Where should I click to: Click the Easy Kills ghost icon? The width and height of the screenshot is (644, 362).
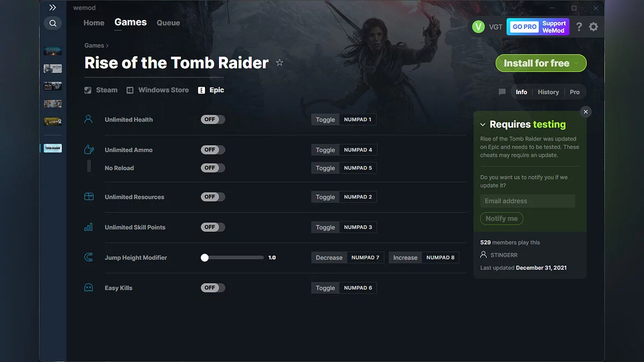click(x=88, y=287)
